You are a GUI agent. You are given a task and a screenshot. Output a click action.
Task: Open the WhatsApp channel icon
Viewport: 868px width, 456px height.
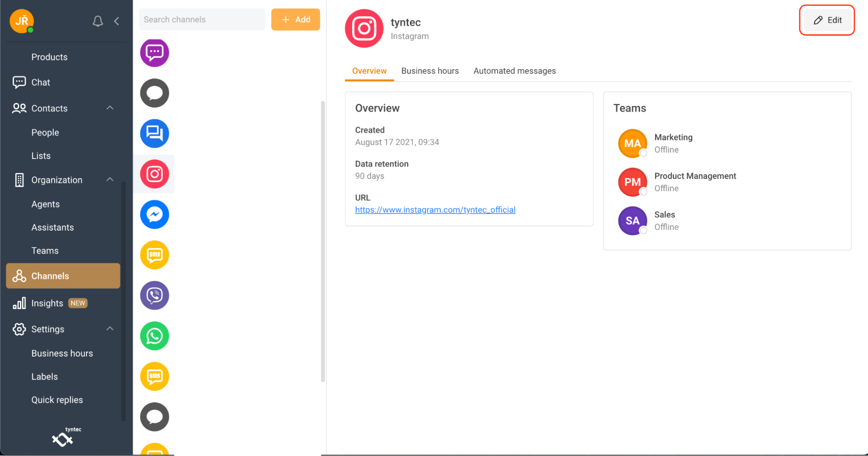[x=154, y=336]
